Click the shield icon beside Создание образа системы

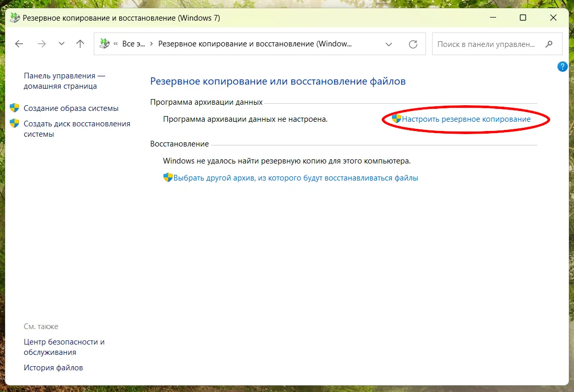point(13,108)
